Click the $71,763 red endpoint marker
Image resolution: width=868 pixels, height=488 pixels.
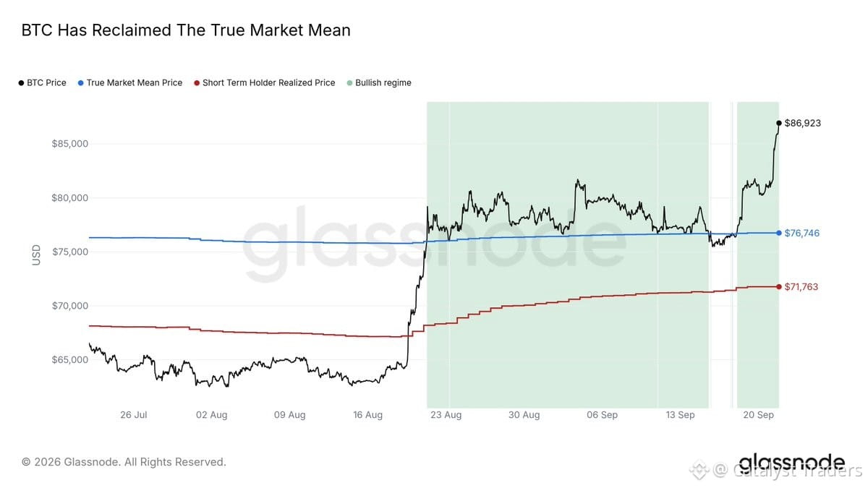click(x=779, y=287)
